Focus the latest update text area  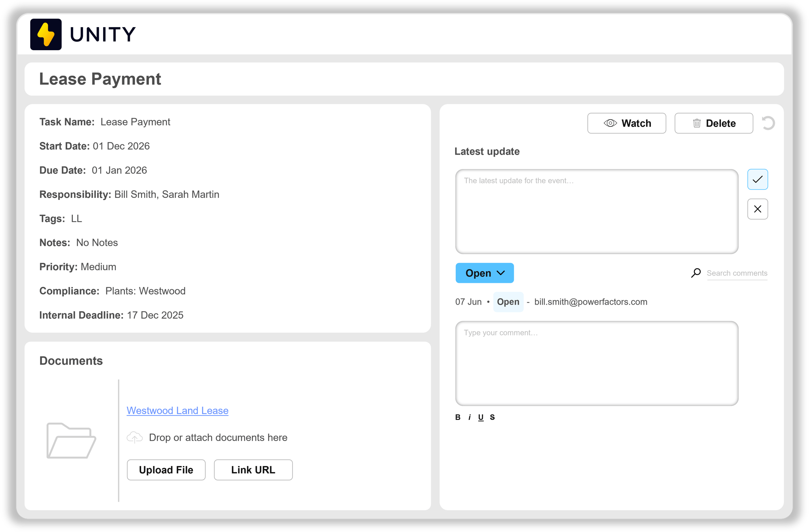point(596,212)
